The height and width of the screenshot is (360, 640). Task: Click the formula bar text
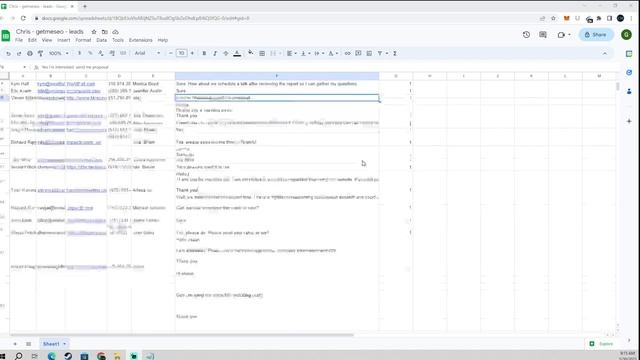pyautogui.click(x=75, y=67)
